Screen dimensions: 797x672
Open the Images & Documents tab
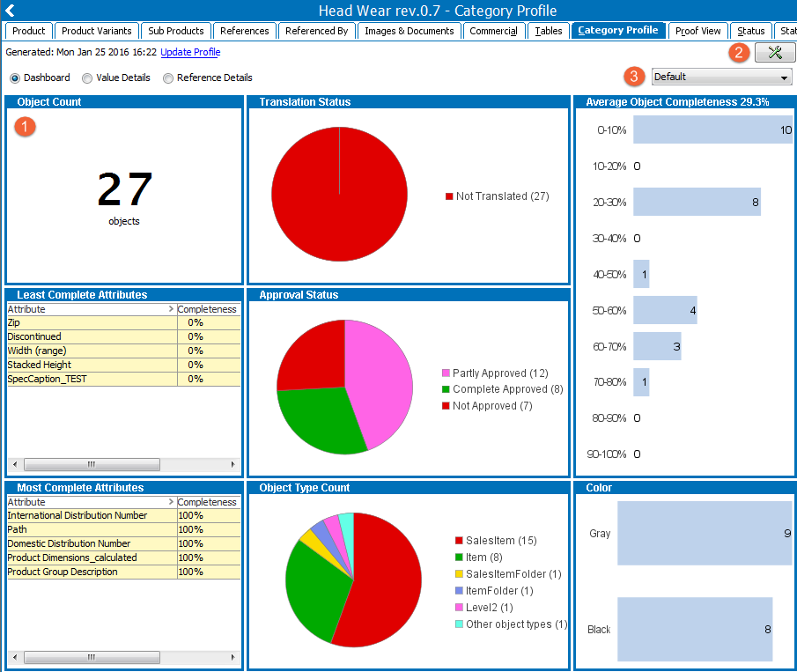point(410,31)
